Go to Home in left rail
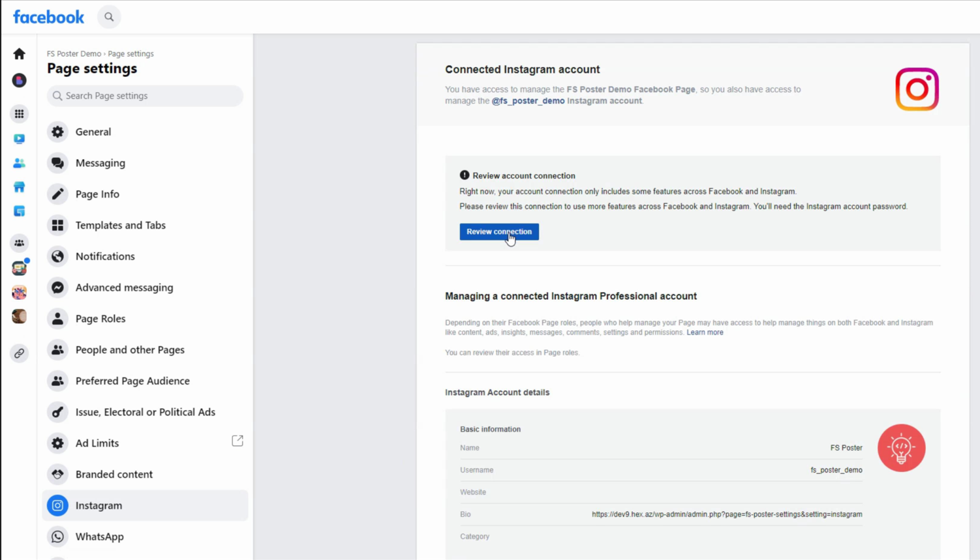The height and width of the screenshot is (560, 980). point(19,54)
